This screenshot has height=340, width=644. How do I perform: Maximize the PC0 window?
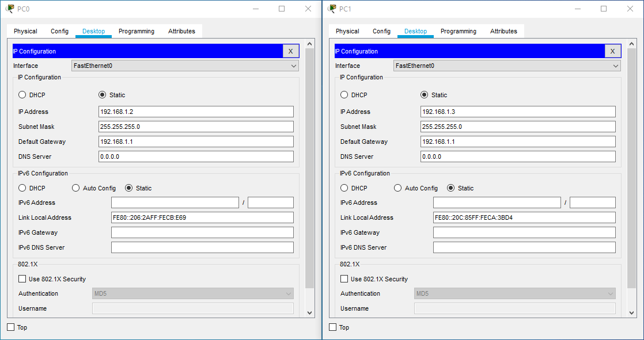point(282,9)
